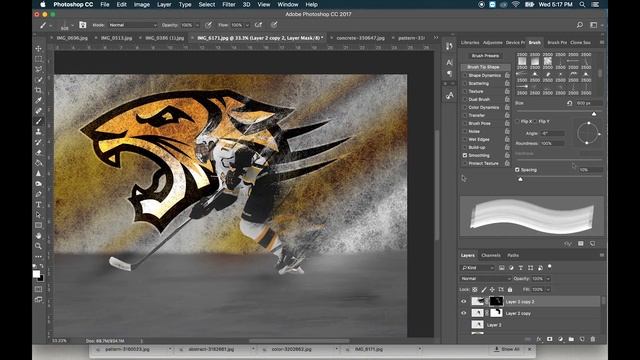Open Brush Preset picker arrow

point(72,25)
